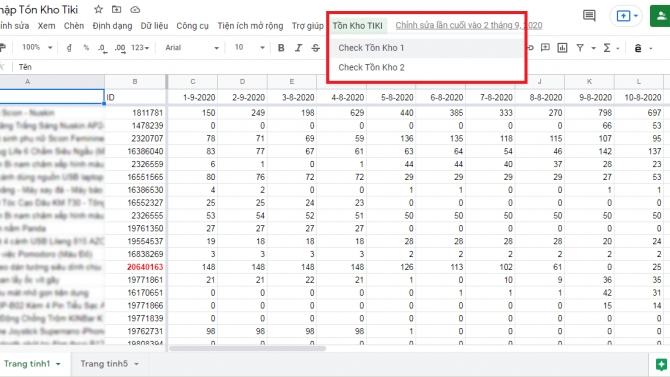670x377 pixels.
Task: Increase decimal places icon
Action: coord(120,48)
